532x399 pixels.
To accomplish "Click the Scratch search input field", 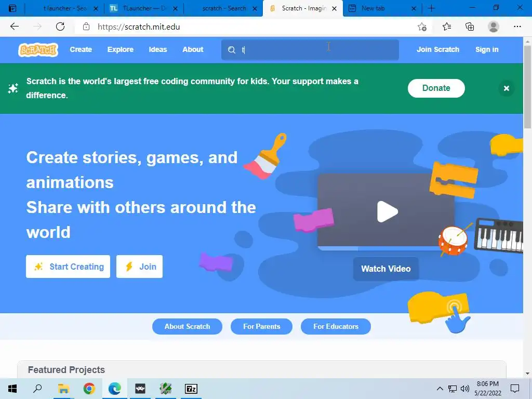I will click(310, 50).
